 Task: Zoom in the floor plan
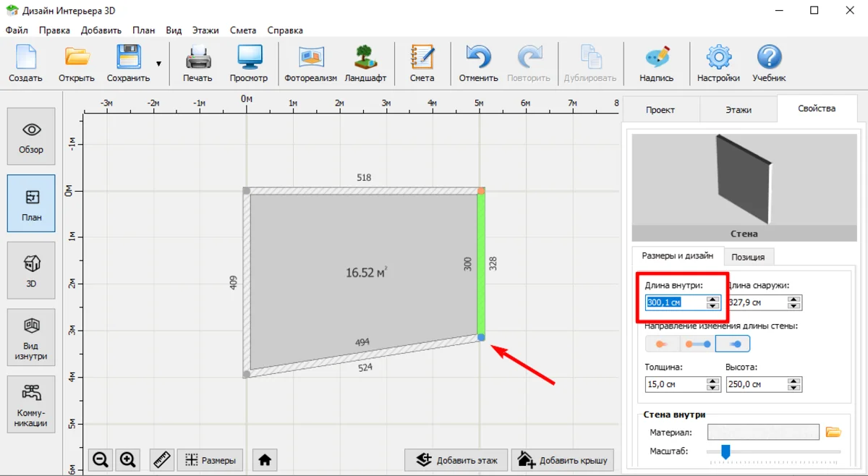coord(128,459)
